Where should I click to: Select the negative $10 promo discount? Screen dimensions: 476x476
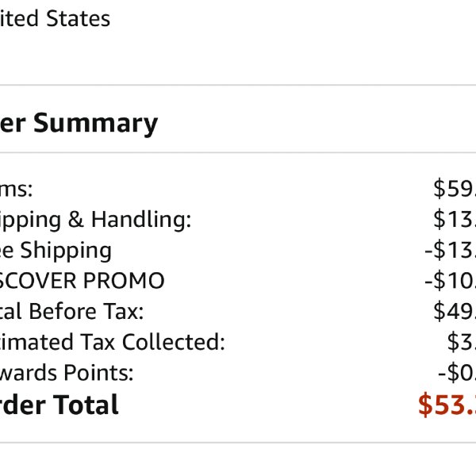[x=450, y=281]
